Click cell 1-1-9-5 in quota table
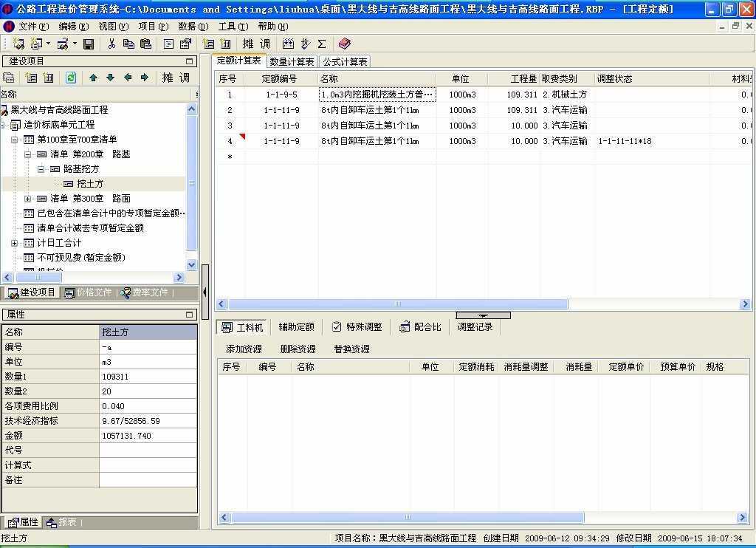Viewport: 756px width, 548px height. pyautogui.click(x=281, y=95)
